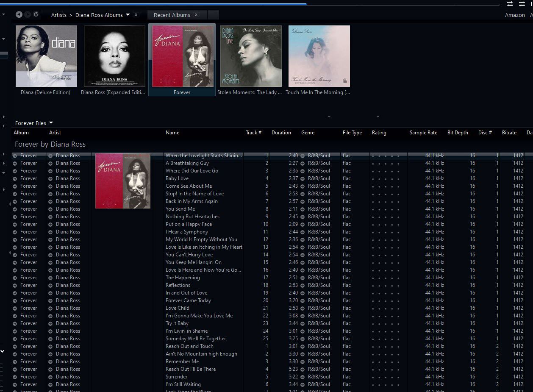Select the Diana (Deluxe Edition) album cover
This screenshot has width=533, height=392.
pos(46,56)
